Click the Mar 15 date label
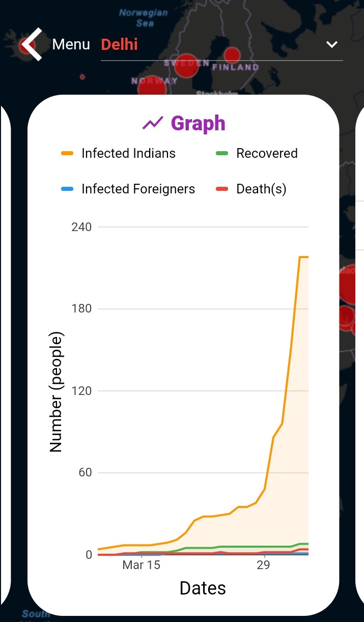The width and height of the screenshot is (364, 622). coord(141,566)
